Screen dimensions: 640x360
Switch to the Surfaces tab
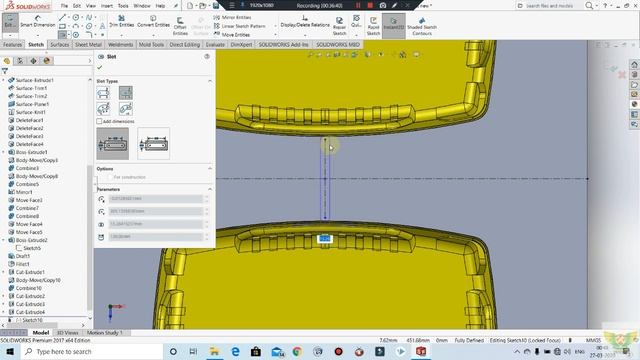(x=60, y=44)
